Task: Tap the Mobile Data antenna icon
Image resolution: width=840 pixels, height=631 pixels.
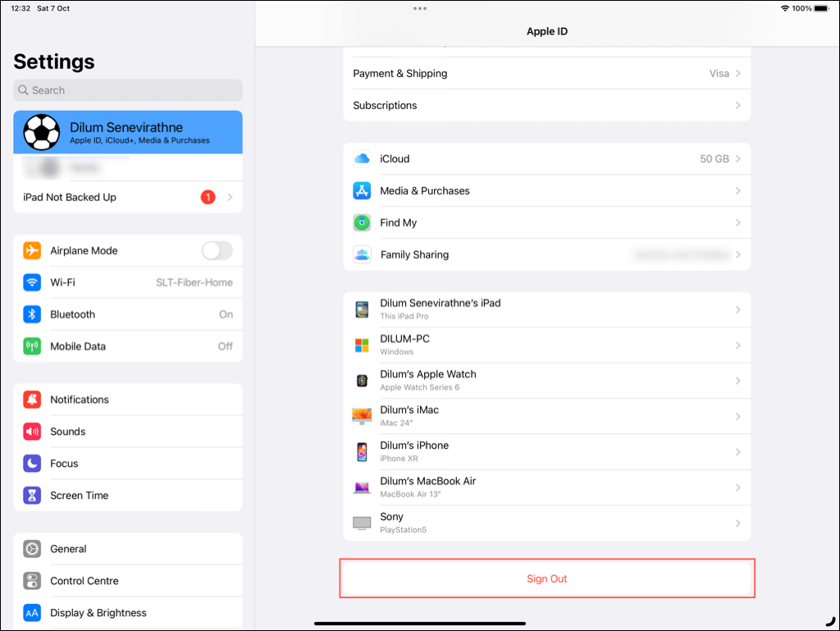Action: pyautogui.click(x=32, y=346)
